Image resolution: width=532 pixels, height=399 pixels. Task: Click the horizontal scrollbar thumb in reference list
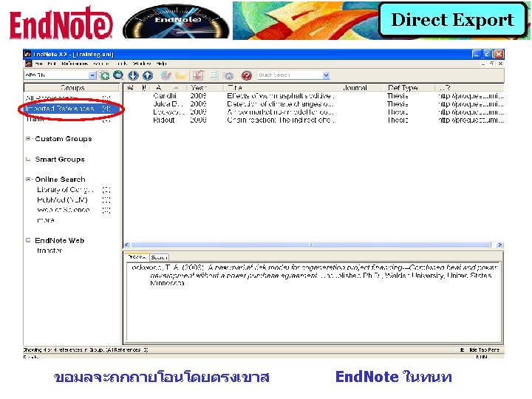311,245
